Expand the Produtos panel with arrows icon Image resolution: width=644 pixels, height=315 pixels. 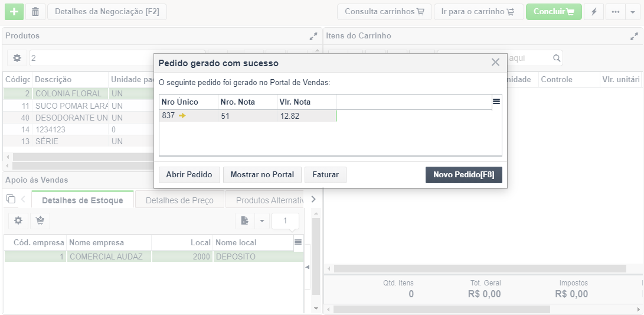click(313, 36)
